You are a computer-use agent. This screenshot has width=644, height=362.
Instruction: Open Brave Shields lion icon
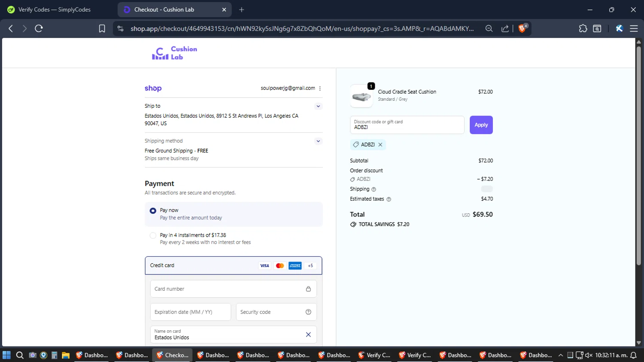(x=522, y=28)
